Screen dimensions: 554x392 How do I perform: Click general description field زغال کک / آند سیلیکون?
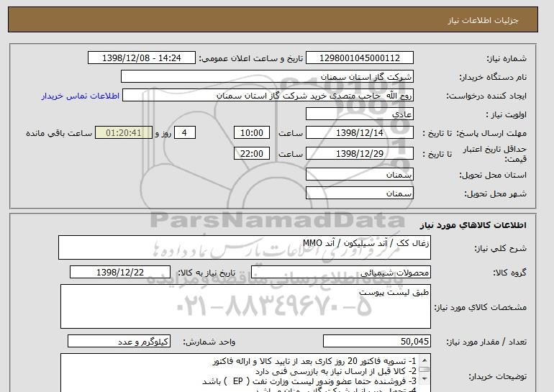pyautogui.click(x=245, y=247)
